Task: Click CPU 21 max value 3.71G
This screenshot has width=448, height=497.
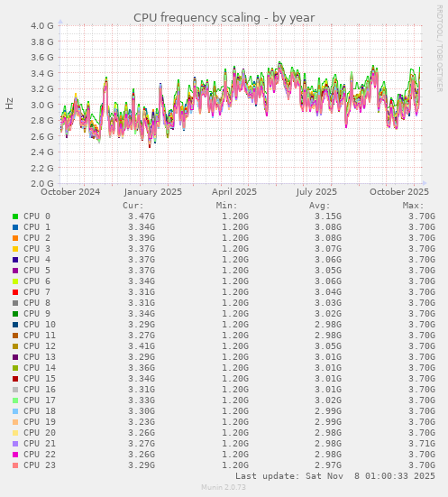Action: click(x=422, y=444)
